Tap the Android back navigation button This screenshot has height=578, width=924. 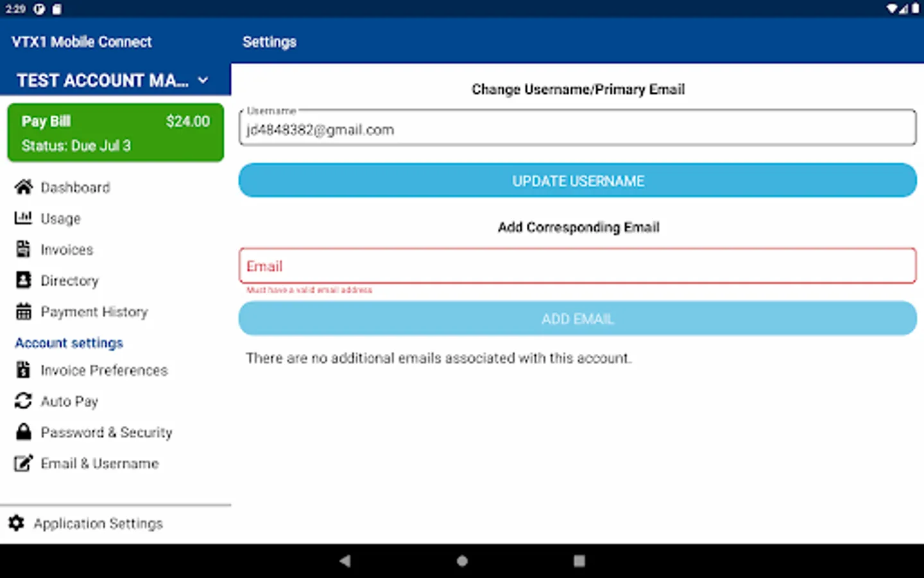click(345, 561)
